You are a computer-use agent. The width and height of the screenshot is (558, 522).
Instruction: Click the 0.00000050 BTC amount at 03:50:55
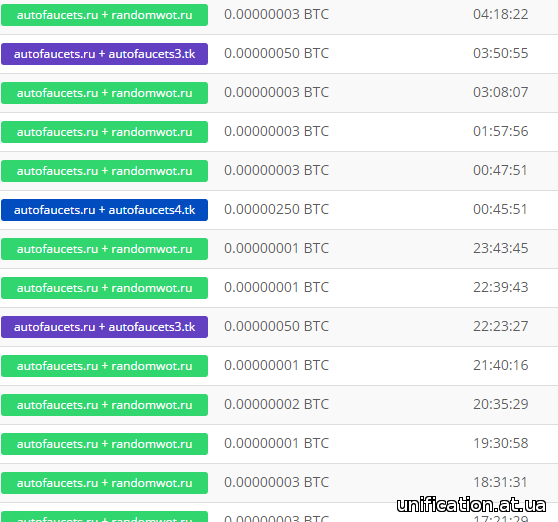[x=276, y=53]
